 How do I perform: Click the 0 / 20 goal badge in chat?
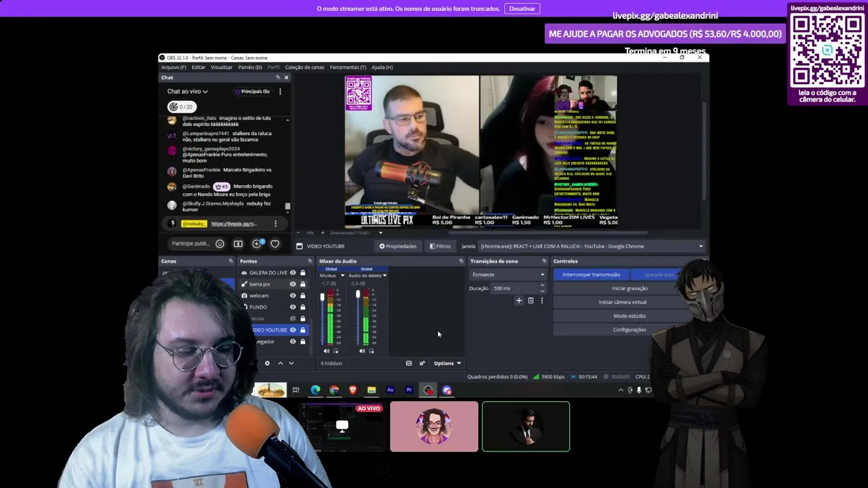pyautogui.click(x=181, y=106)
